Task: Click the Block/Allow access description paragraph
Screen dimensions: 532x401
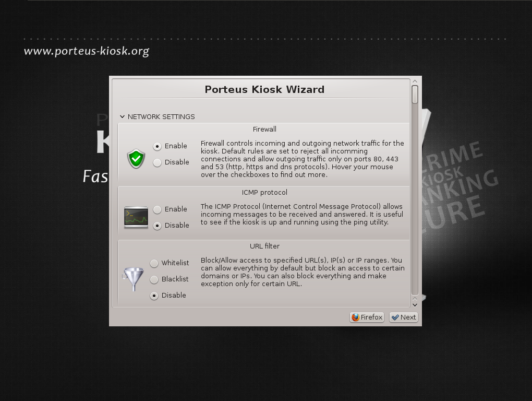Action: (x=303, y=272)
